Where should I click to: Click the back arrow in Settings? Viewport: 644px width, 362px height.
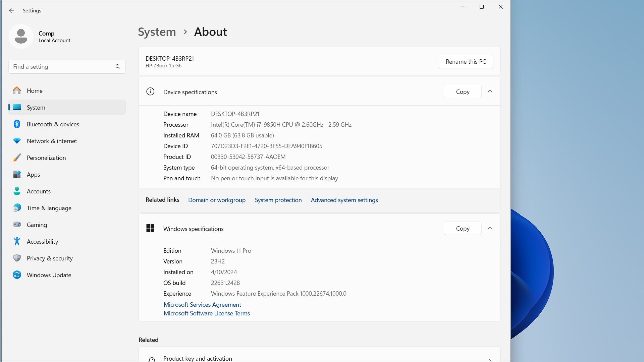coord(12,11)
